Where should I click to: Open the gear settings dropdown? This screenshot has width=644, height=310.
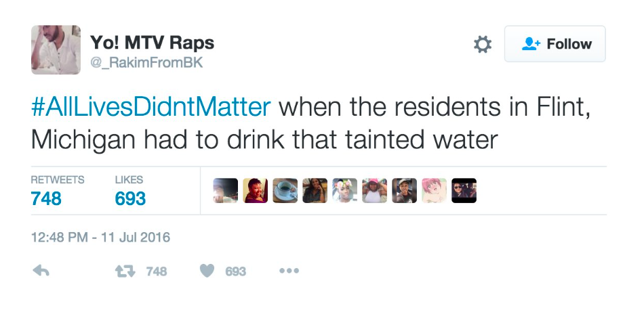(483, 44)
